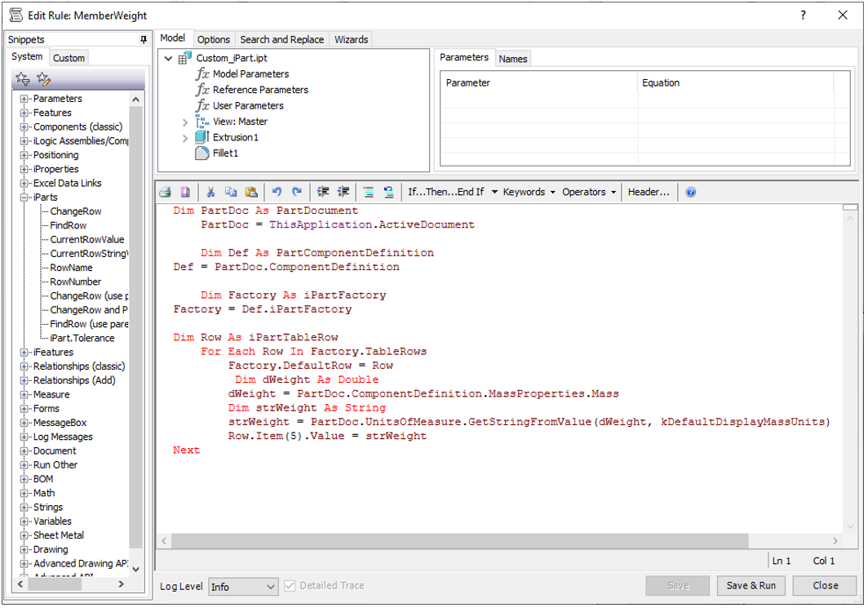Select the iPart.Tolerance snippet
Viewport: 868px width, 608px height.
coord(82,339)
